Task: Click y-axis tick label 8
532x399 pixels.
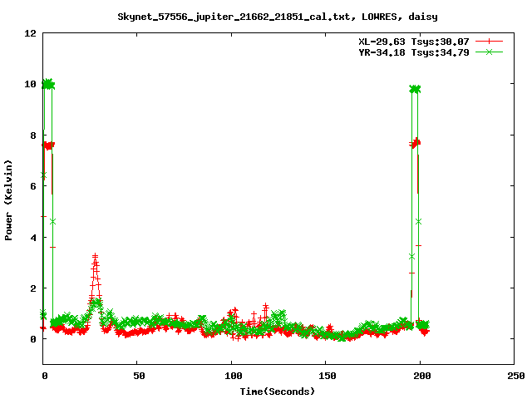Action: (33, 135)
